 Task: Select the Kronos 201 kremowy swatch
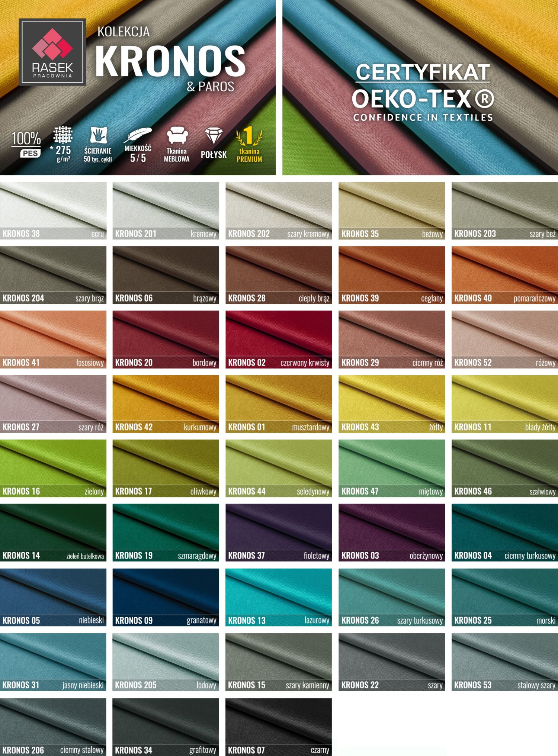(x=166, y=210)
